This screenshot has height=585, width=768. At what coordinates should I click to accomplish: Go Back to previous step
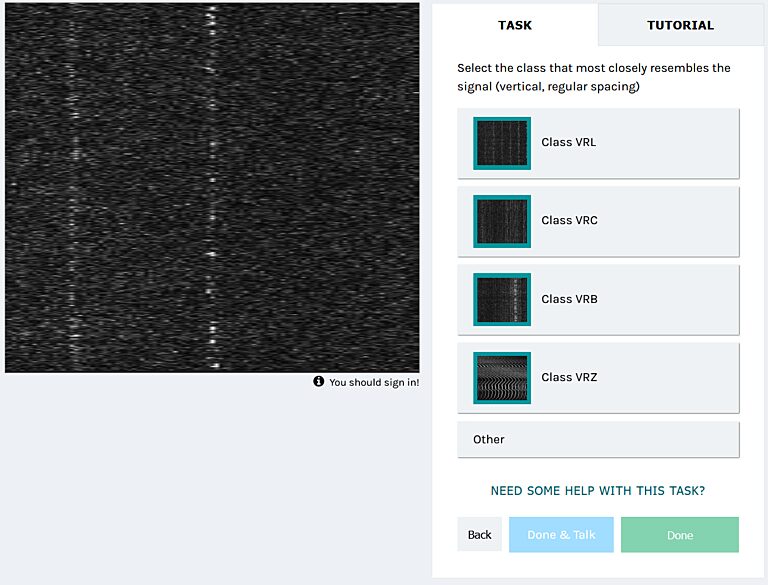pos(480,535)
